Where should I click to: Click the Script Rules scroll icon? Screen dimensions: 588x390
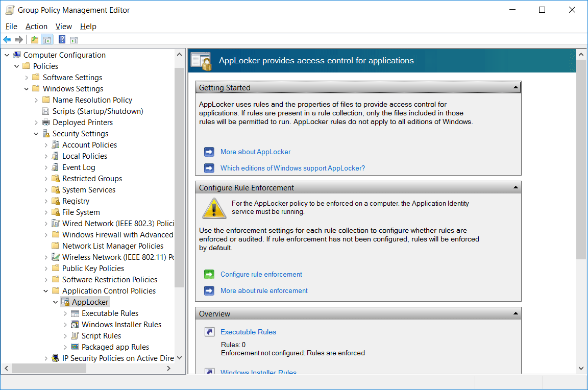tap(75, 335)
